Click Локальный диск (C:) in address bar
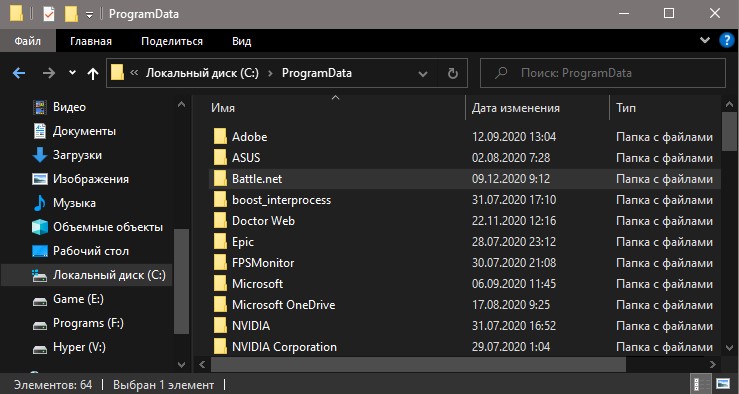The height and width of the screenshot is (394, 739). pyautogui.click(x=202, y=73)
